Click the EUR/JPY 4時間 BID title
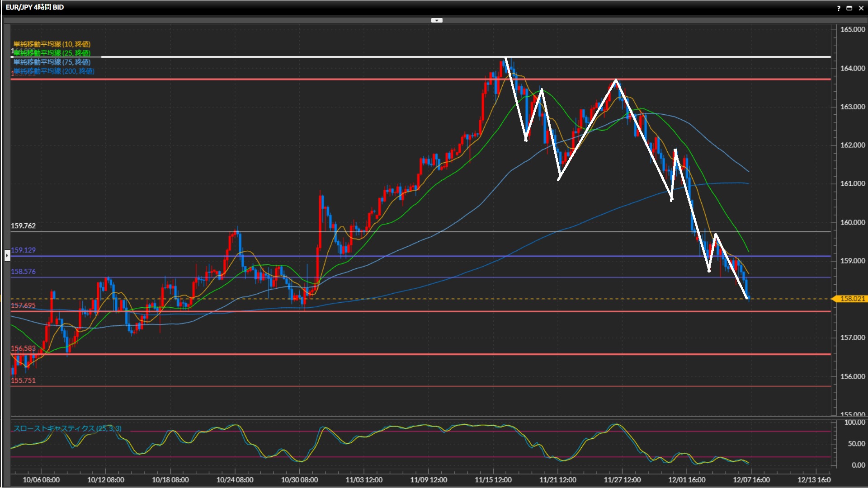This screenshot has height=488, width=868. pyautogui.click(x=35, y=7)
